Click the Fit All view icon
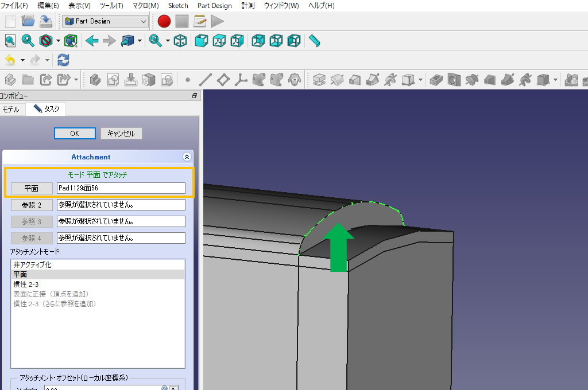The width and height of the screenshot is (588, 390). point(10,41)
